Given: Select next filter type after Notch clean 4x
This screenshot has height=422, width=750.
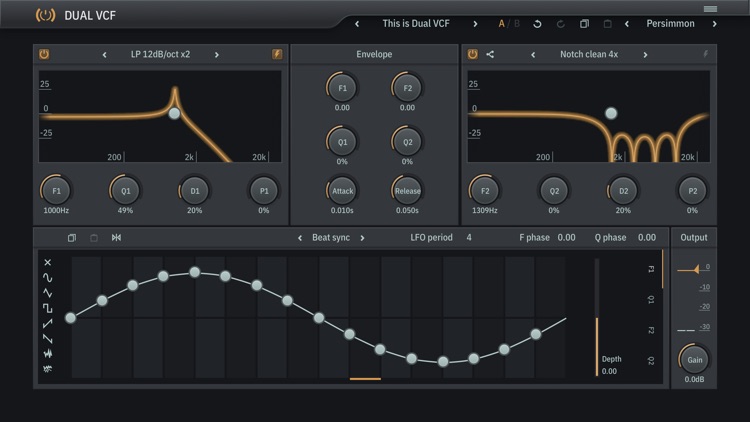Looking at the screenshot, I should point(645,55).
